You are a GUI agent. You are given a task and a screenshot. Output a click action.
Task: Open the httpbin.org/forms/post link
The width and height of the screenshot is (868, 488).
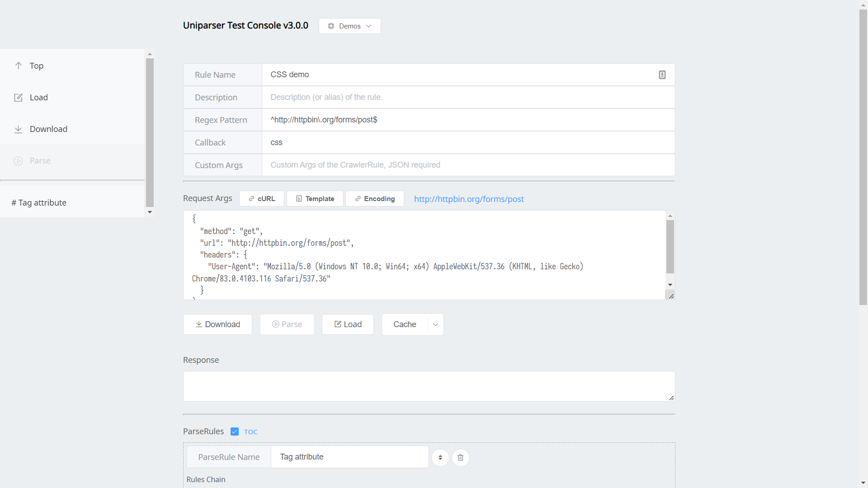(468, 199)
